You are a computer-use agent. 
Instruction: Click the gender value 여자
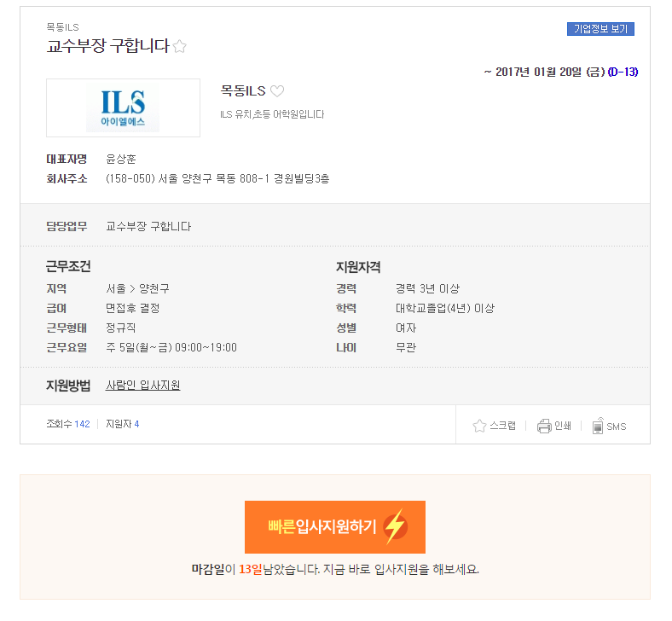click(406, 328)
